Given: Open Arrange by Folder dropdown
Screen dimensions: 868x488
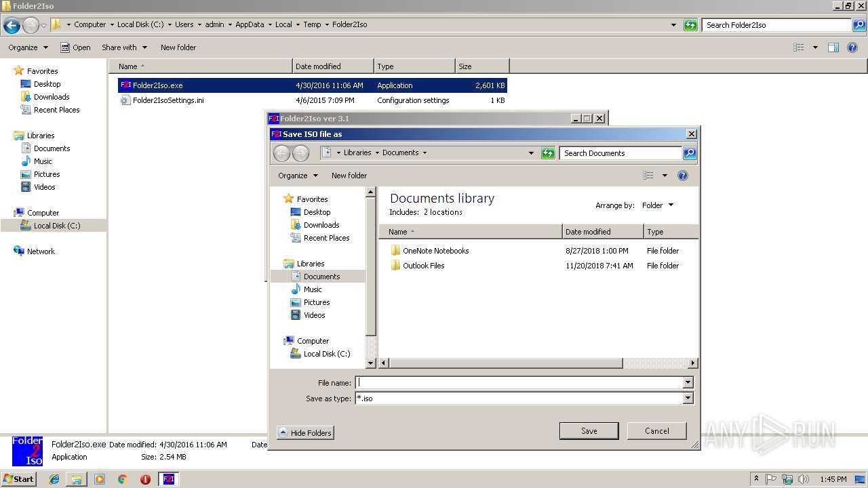Looking at the screenshot, I should [x=658, y=205].
